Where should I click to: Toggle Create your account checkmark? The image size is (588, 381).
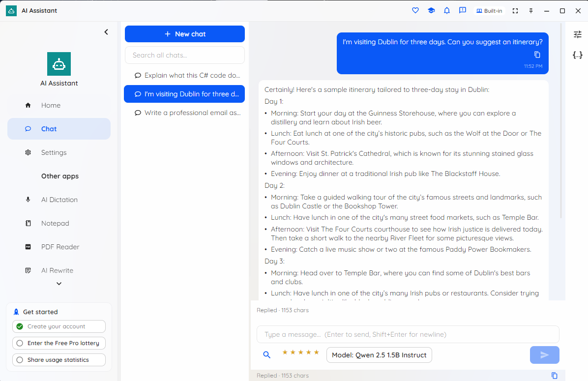20,326
